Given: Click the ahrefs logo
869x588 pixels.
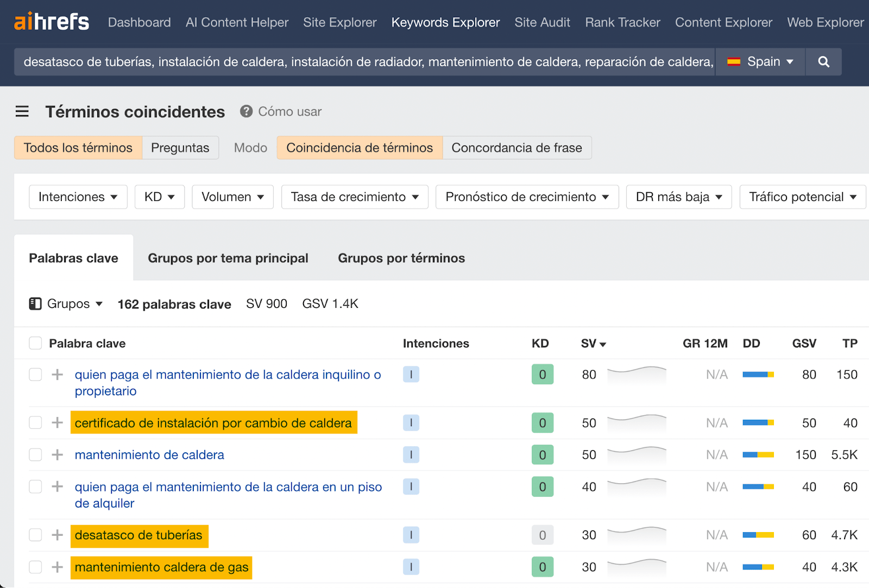Looking at the screenshot, I should click(52, 22).
